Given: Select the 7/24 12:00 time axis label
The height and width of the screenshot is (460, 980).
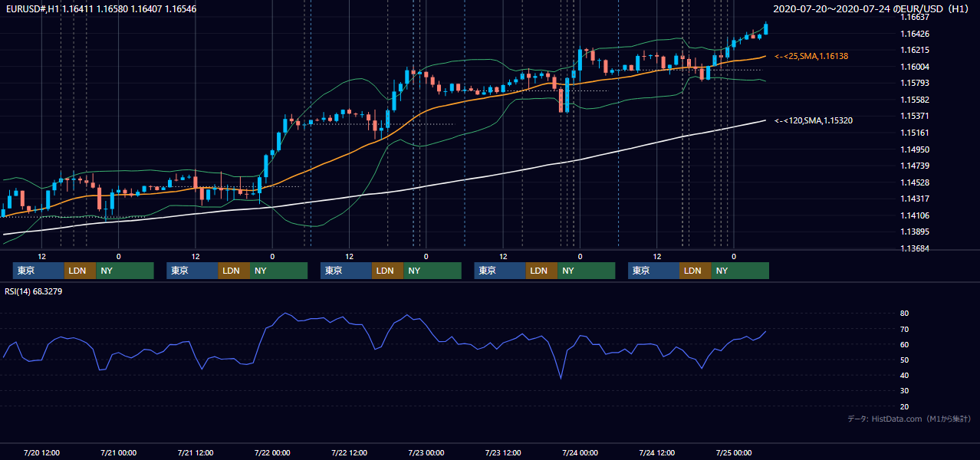Looking at the screenshot, I should click(x=656, y=452).
